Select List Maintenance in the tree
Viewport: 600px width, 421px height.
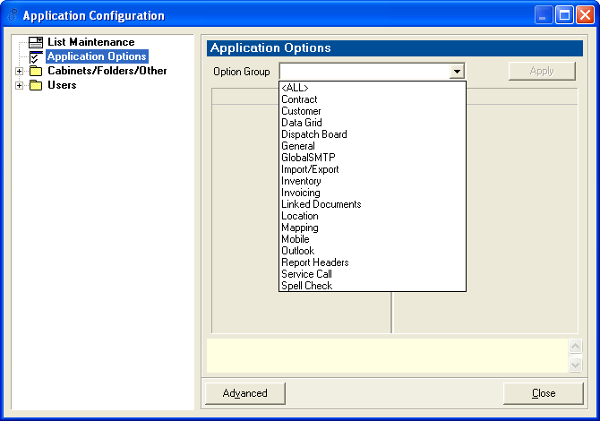click(91, 42)
